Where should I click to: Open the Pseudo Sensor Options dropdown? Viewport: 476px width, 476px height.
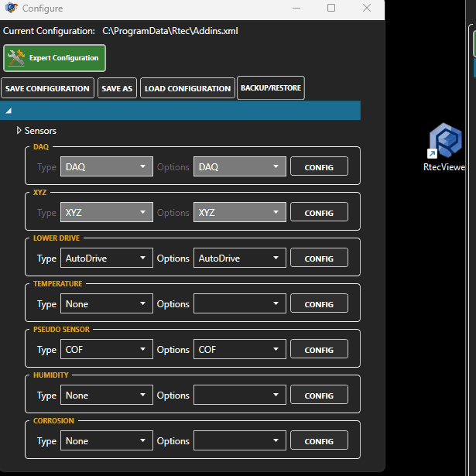(x=239, y=349)
